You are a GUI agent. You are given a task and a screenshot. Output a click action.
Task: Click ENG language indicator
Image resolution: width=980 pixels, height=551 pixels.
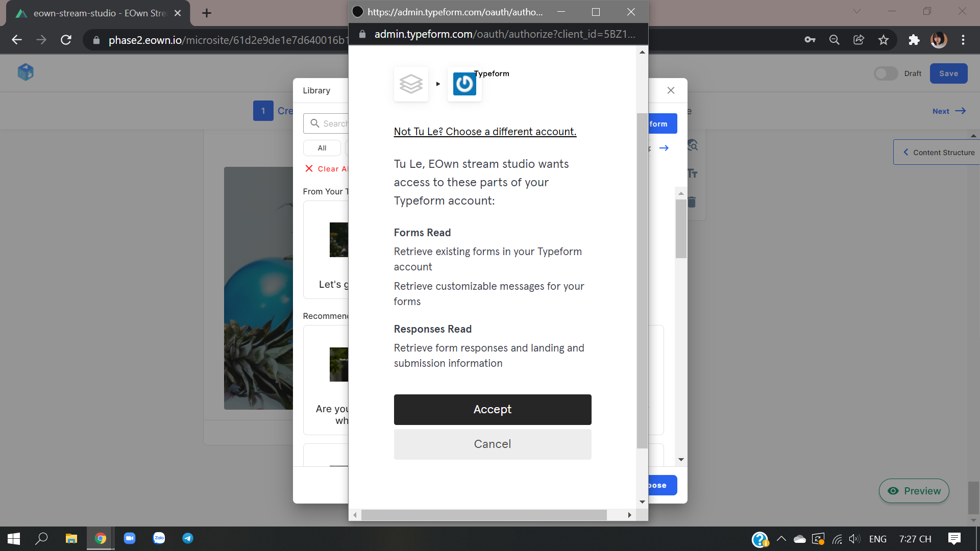click(878, 539)
